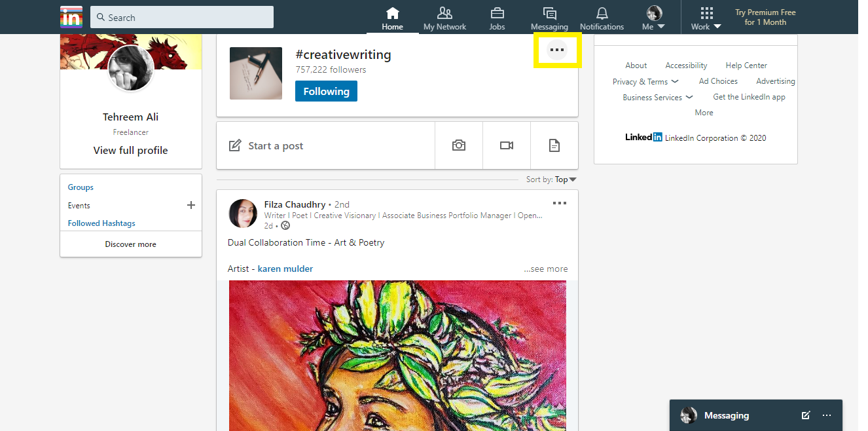The height and width of the screenshot is (431, 868).
Task: Click Try Premium Free for 1 Month
Action: pos(765,17)
